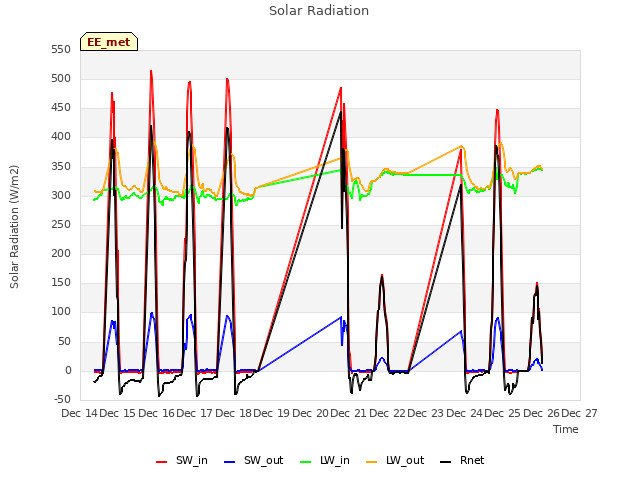Click the Solar Radiation chart title
The width and height of the screenshot is (640, 480).
click(319, 11)
